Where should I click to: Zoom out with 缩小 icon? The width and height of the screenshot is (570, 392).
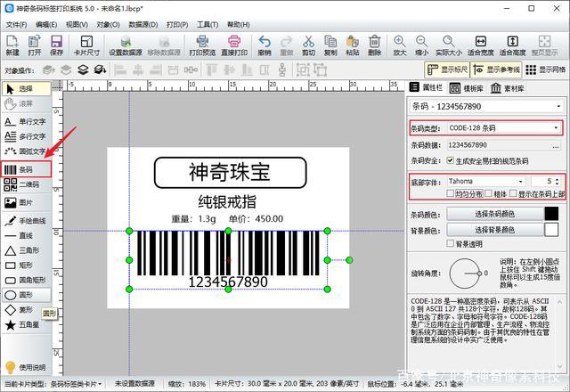click(x=421, y=45)
